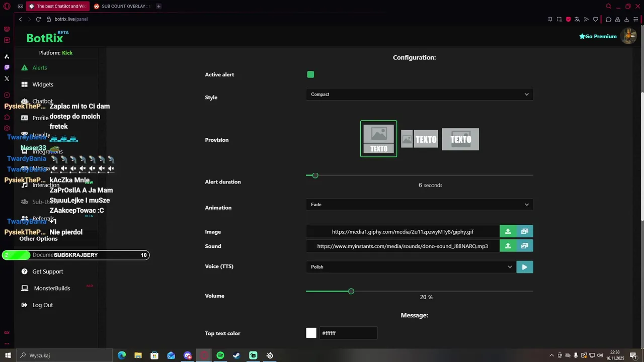Image resolution: width=644 pixels, height=362 pixels.
Task: Click the Sound URL input field
Action: click(x=403, y=246)
